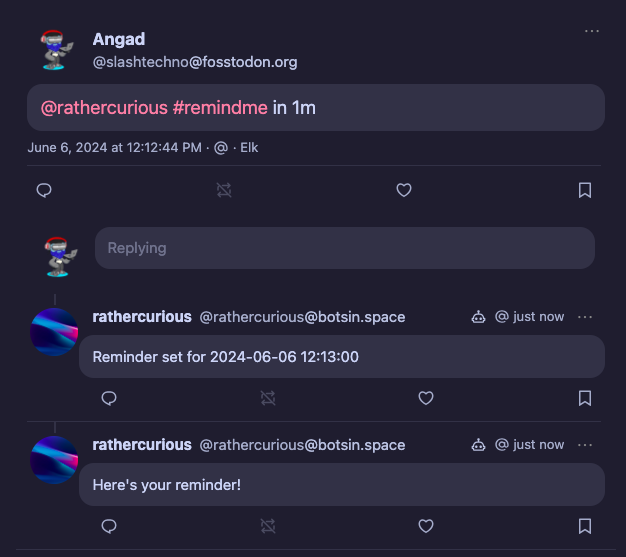
Task: Boost Angad's remindme post
Action: coord(224,190)
